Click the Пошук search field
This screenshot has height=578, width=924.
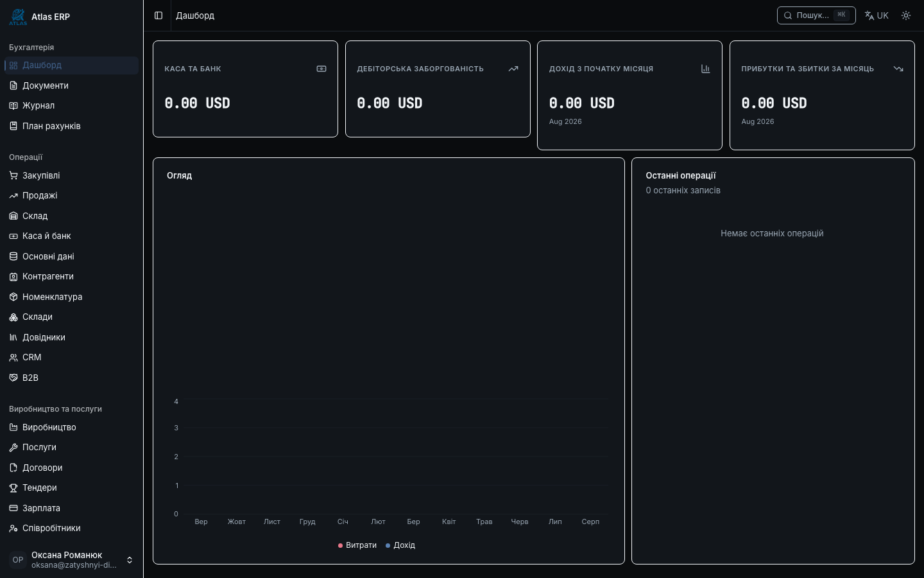point(816,15)
